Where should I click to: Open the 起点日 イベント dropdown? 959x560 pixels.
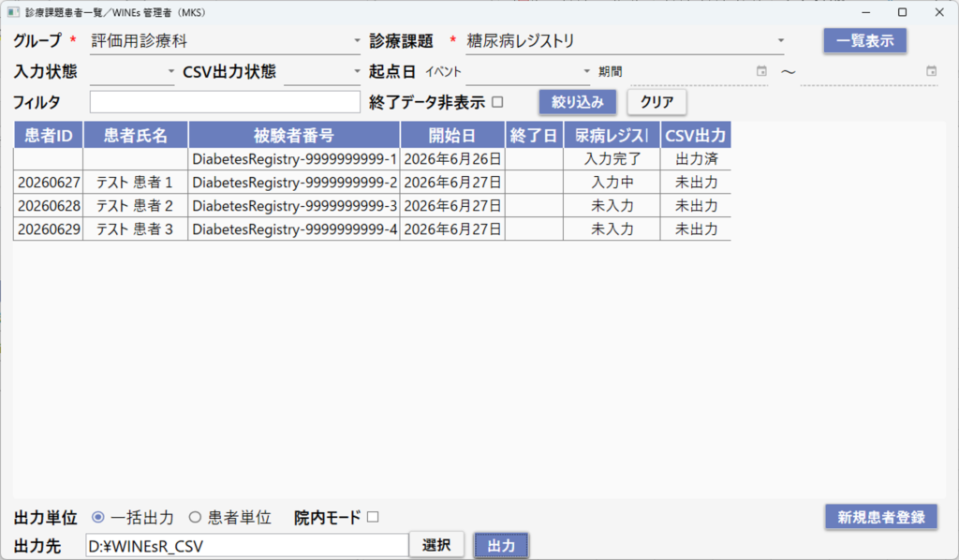528,71
